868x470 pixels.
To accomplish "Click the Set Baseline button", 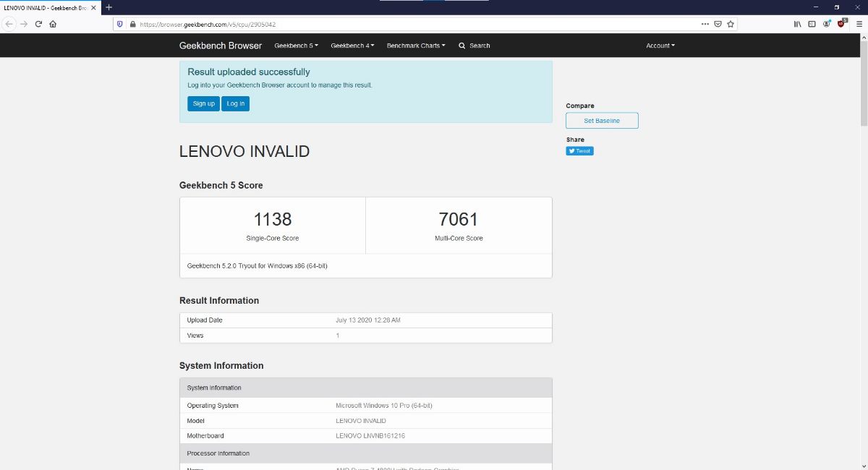I will click(602, 121).
